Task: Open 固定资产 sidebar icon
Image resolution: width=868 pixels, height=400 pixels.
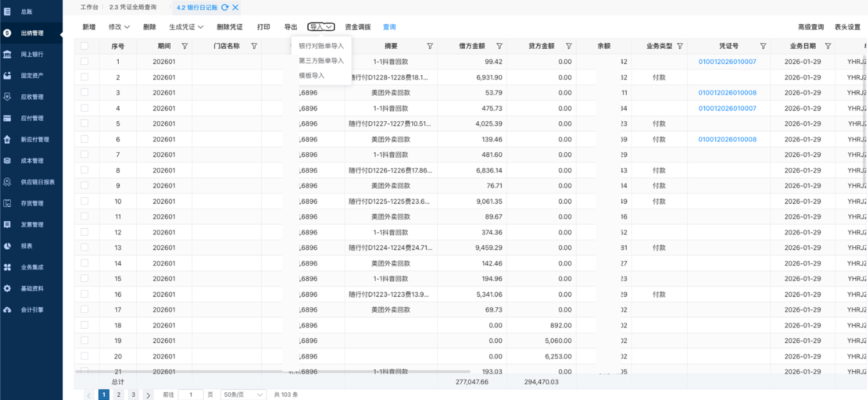Action: point(8,76)
